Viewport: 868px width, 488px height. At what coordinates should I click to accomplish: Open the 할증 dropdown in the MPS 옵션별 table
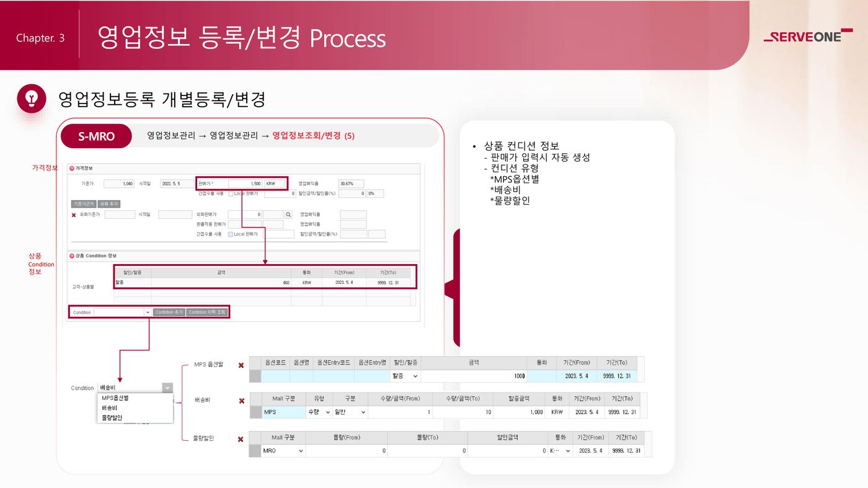pos(405,376)
